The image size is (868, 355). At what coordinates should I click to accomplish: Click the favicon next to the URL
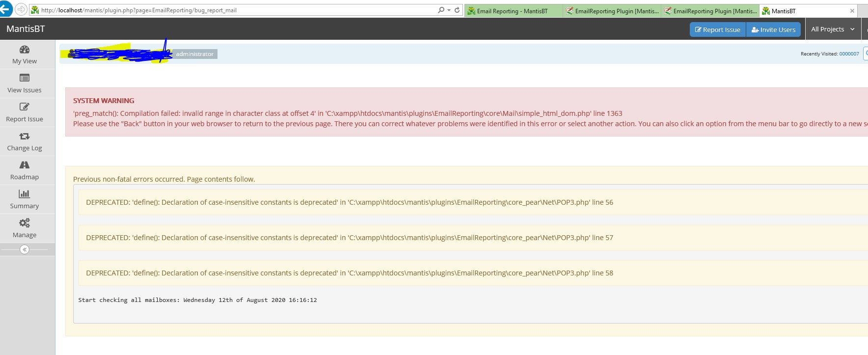click(x=35, y=10)
